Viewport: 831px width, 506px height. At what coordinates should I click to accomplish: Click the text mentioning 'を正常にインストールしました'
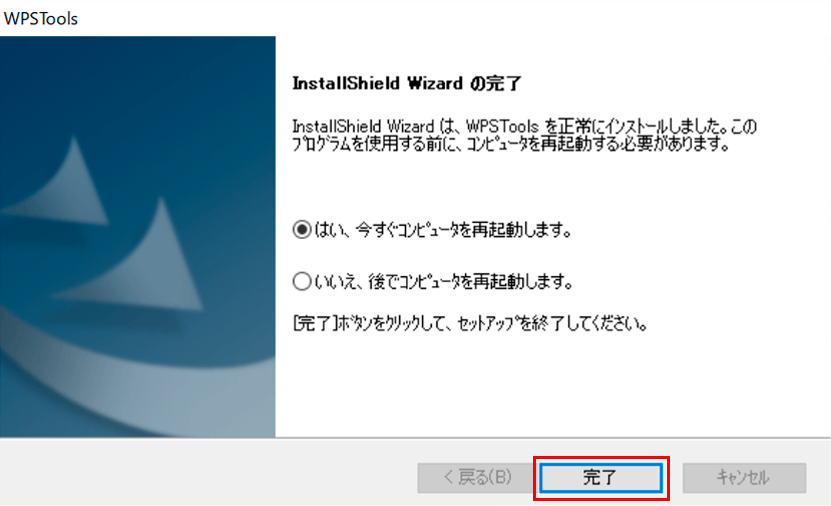524,135
